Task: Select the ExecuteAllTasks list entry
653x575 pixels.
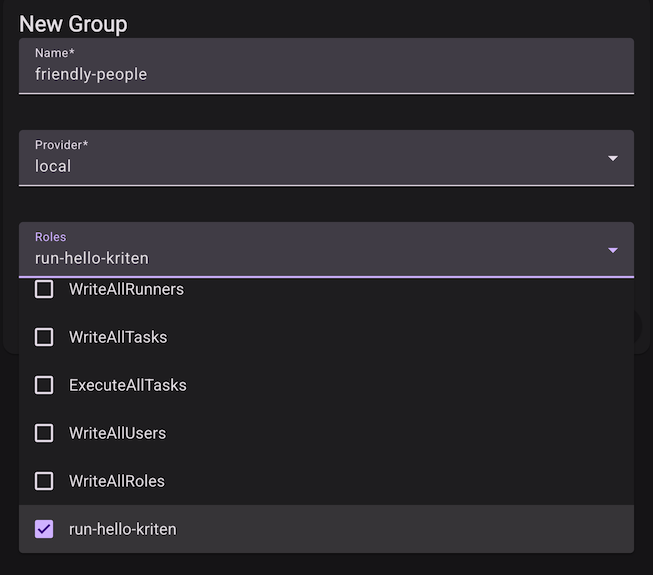Action: pos(326,385)
